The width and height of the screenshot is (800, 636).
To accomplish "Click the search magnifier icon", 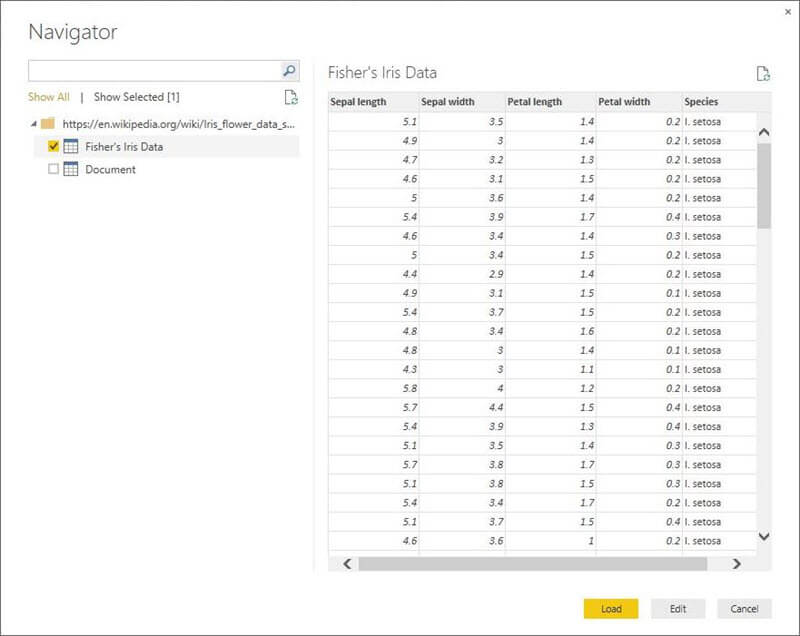I will click(x=289, y=70).
